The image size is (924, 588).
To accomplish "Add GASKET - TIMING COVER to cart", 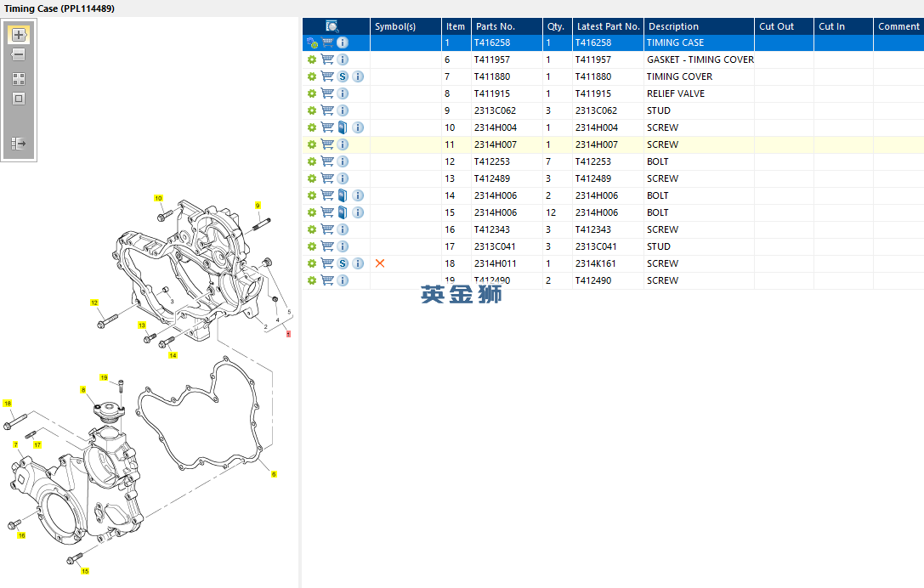I will 327,59.
